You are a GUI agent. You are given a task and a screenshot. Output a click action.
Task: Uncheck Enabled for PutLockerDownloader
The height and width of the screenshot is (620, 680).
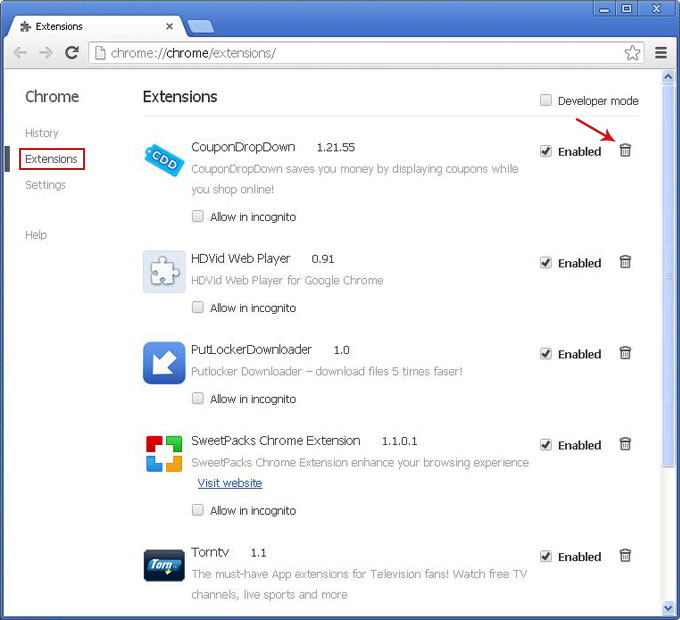546,353
